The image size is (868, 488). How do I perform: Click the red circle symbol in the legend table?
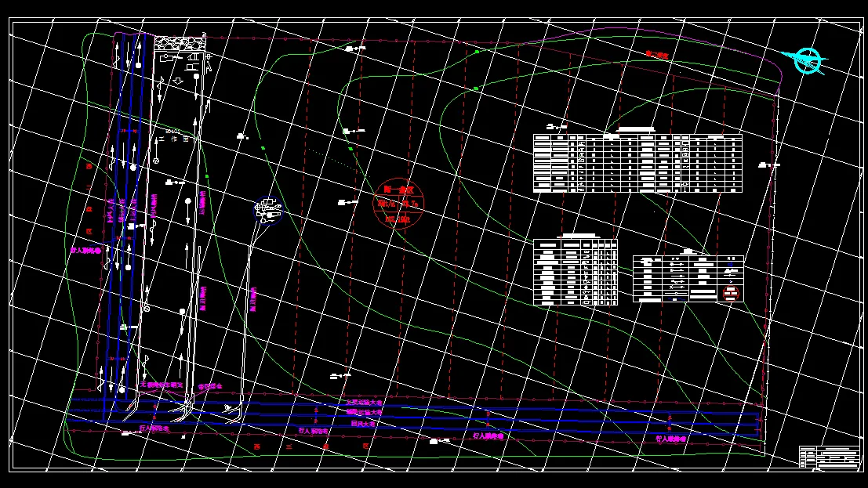[x=731, y=293]
